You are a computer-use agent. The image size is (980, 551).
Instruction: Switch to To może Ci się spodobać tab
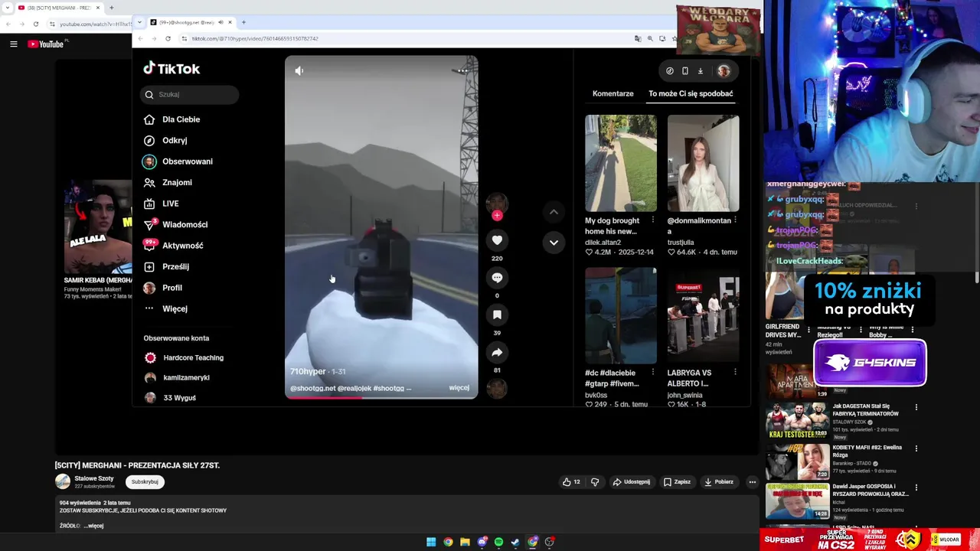click(x=691, y=93)
